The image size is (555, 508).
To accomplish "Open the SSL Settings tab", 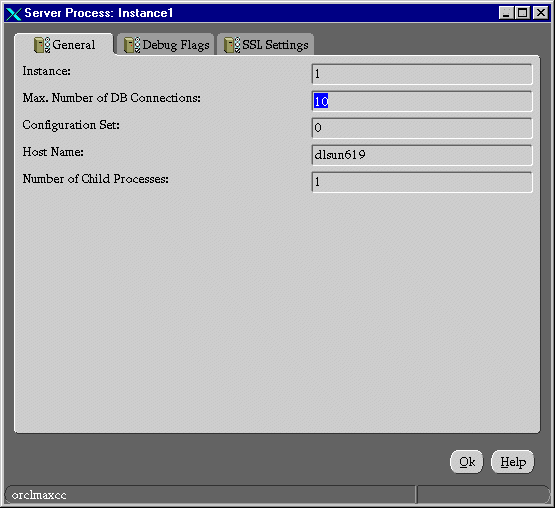I will pos(266,44).
